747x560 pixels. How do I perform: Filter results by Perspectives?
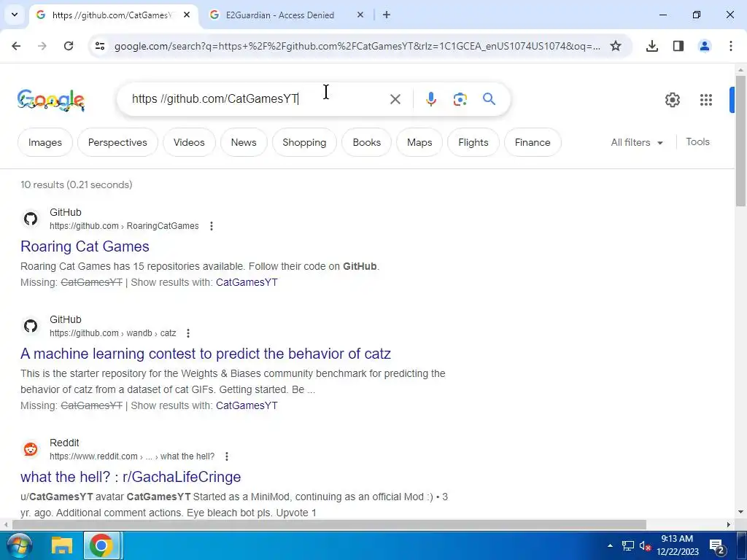point(117,142)
